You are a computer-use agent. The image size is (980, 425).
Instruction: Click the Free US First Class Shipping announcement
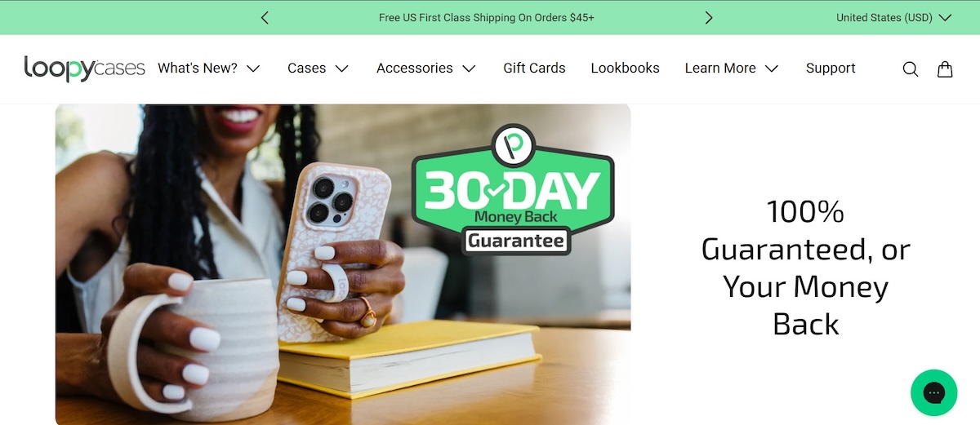coord(487,17)
